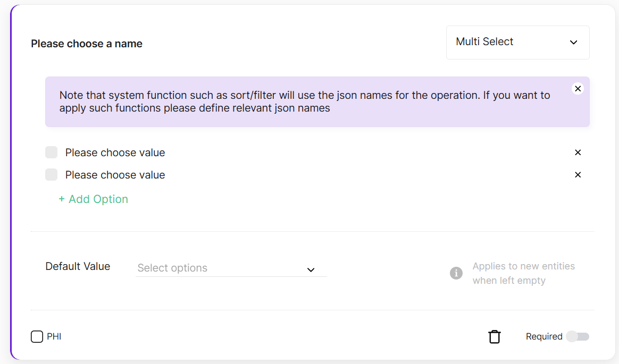Delete this field with the trash icon

494,336
